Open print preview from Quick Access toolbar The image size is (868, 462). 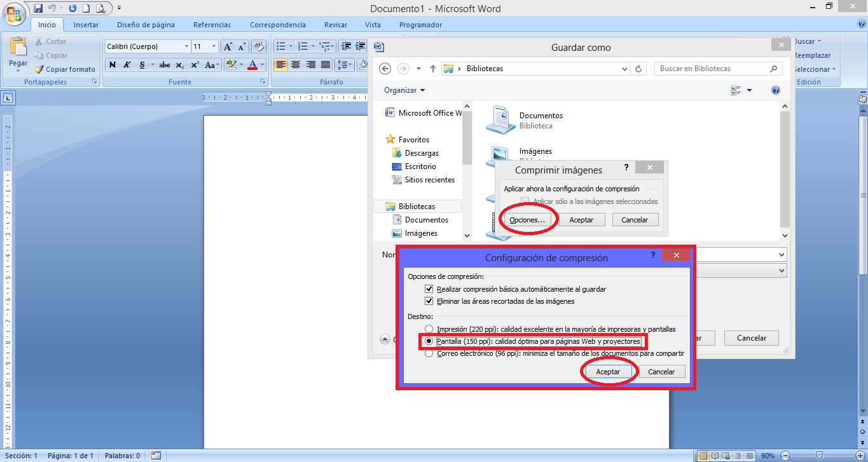click(100, 8)
